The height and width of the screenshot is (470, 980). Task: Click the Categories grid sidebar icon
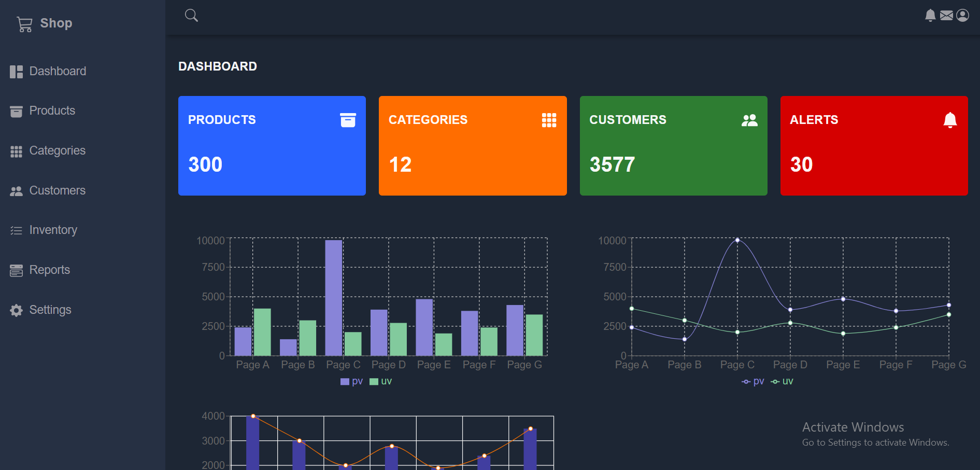click(x=17, y=151)
